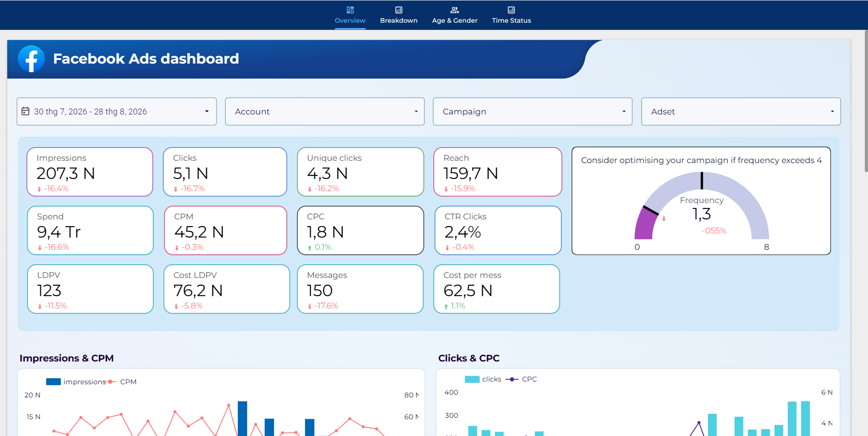
Task: Click the Clicks & CPC chart title
Action: [469, 358]
